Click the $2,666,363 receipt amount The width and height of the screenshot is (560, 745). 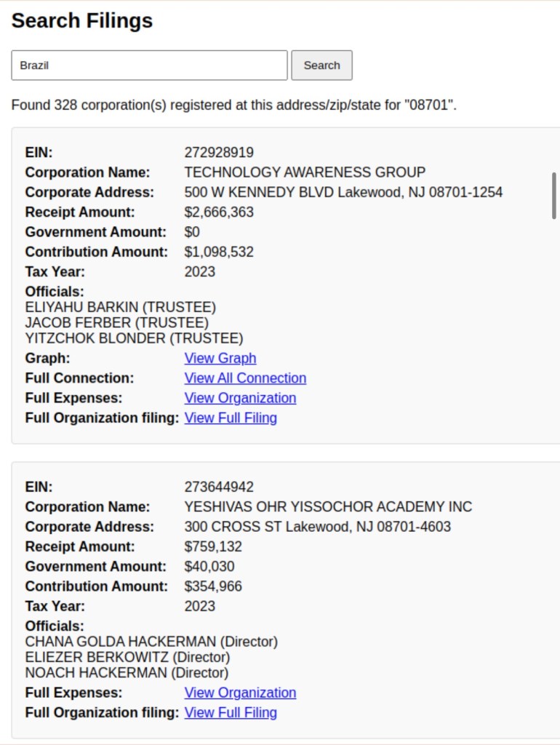[x=219, y=212]
